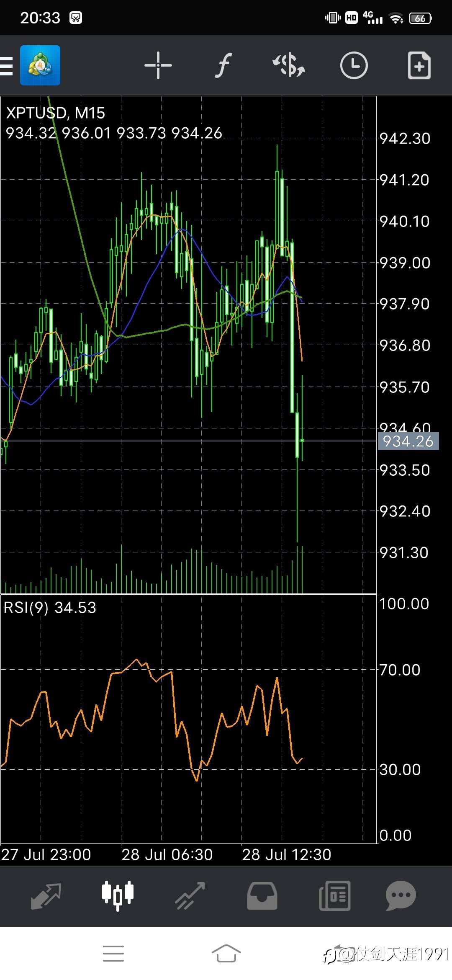The width and height of the screenshot is (452, 980).
Task: Open the hamburger side menu
Action: [x=6, y=66]
